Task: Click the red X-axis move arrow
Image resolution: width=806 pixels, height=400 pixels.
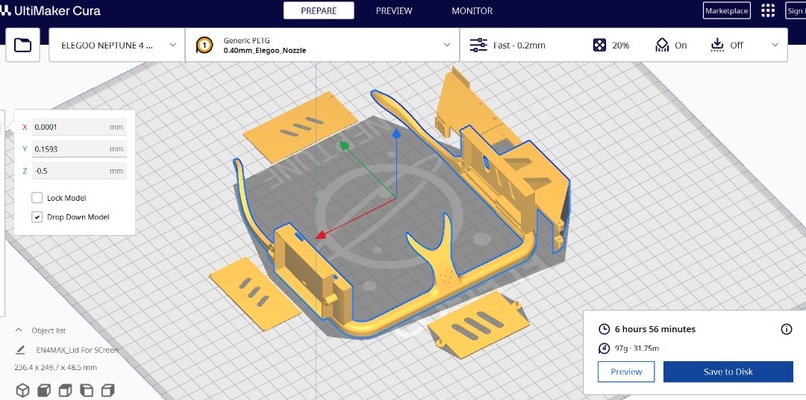Action: [x=321, y=235]
